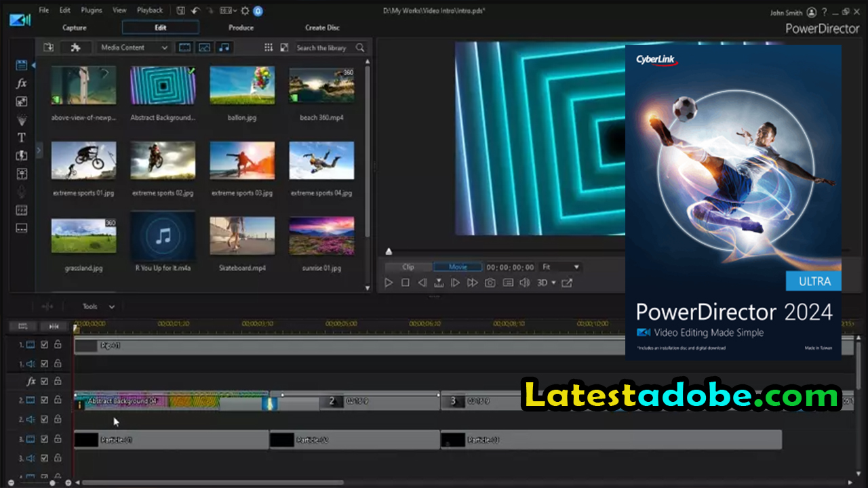This screenshot has height=488, width=868.
Task: Switch to the Produce tab
Action: click(241, 28)
